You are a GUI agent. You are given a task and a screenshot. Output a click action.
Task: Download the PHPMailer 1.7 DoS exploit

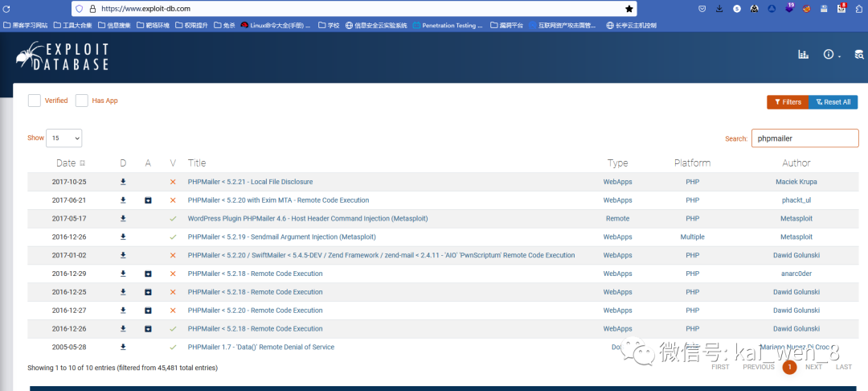coord(123,347)
